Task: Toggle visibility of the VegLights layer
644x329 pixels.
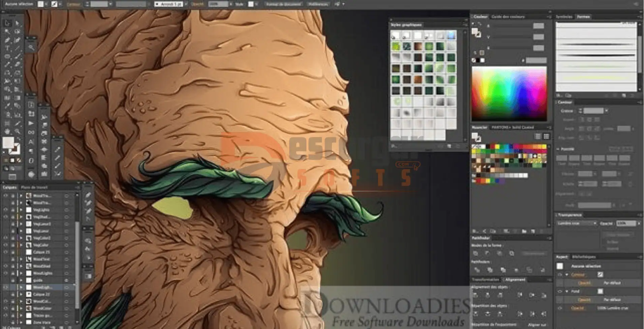Action: (6, 210)
